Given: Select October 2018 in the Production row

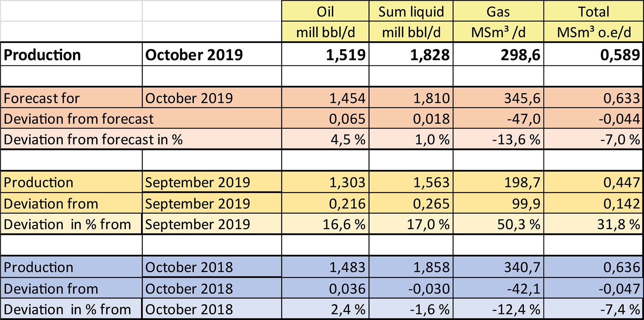Looking at the screenshot, I should [189, 267].
